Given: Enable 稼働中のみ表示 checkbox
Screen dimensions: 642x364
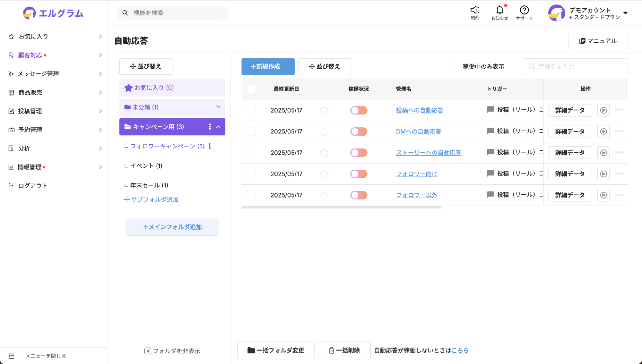Looking at the screenshot, I should click(455, 67).
